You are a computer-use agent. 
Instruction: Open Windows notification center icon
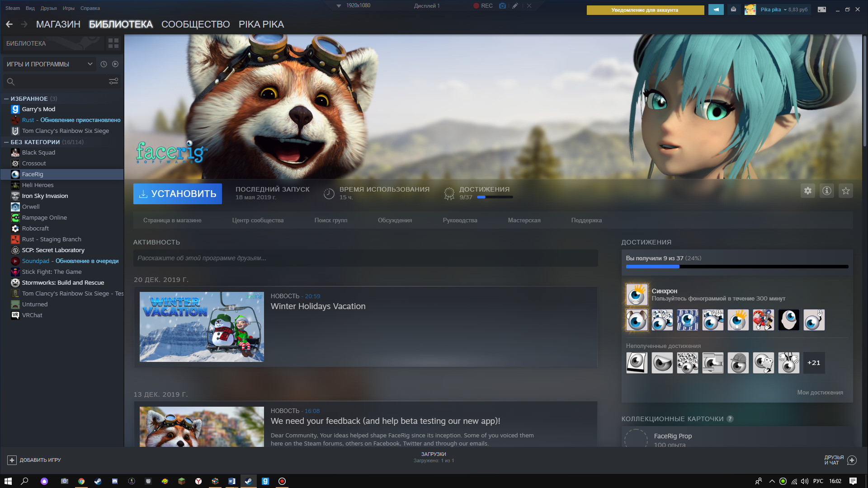click(853, 481)
